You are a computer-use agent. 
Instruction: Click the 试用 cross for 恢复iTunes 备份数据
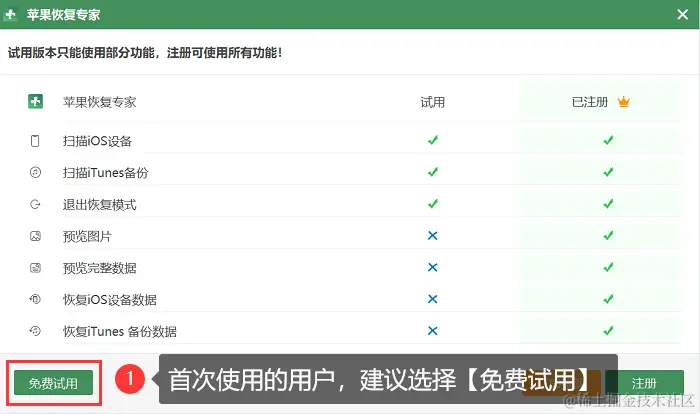tap(433, 330)
